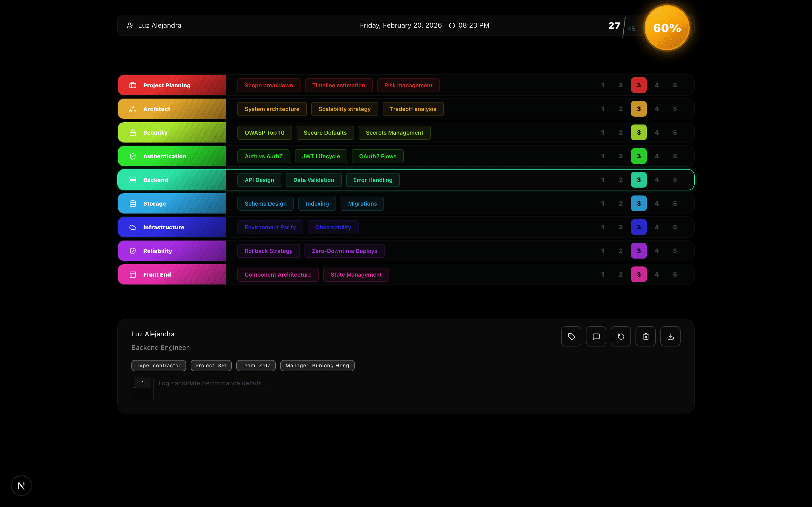
Task: Rate Authentication as 5
Action: 675,156
